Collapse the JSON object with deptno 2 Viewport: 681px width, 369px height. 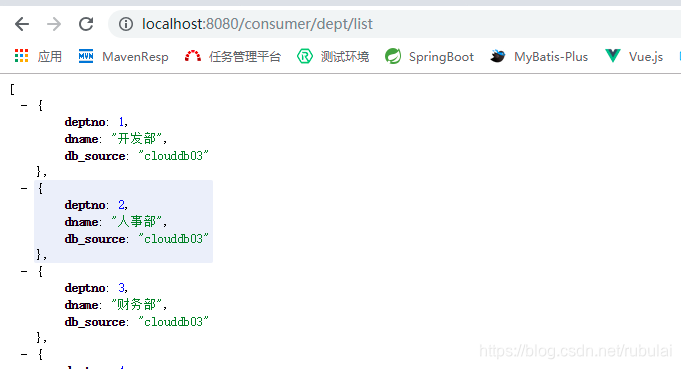[24, 188]
